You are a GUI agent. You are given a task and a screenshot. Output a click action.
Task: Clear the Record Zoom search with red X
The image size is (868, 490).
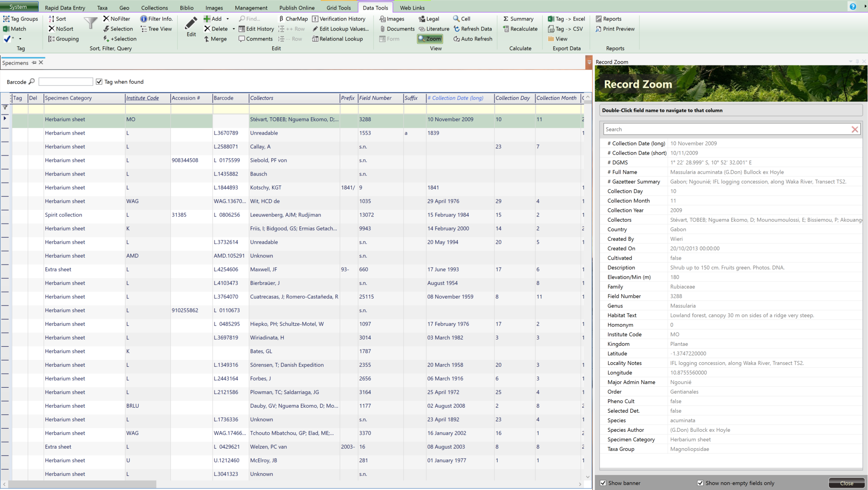pyautogui.click(x=855, y=130)
